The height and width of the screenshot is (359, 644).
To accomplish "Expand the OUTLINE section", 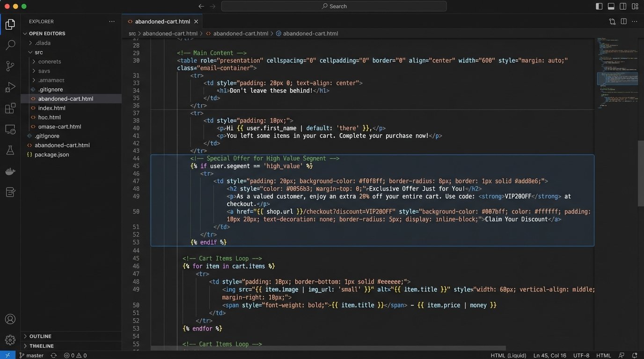I will 40,336.
